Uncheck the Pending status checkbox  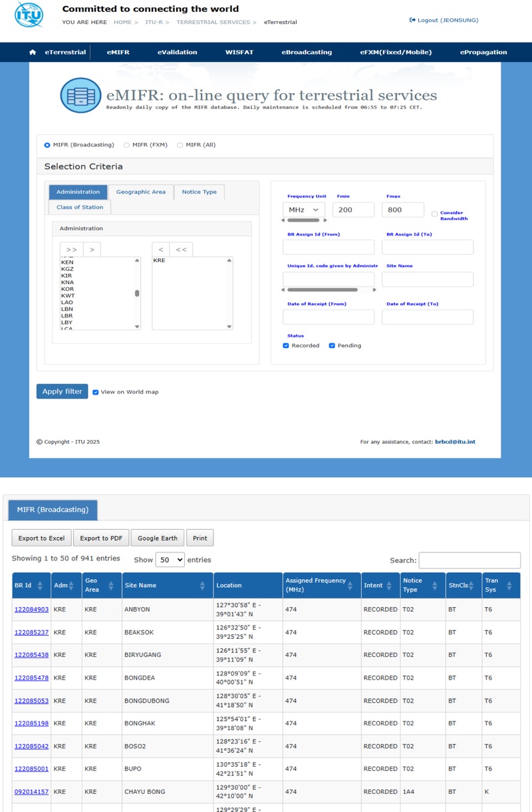click(332, 346)
